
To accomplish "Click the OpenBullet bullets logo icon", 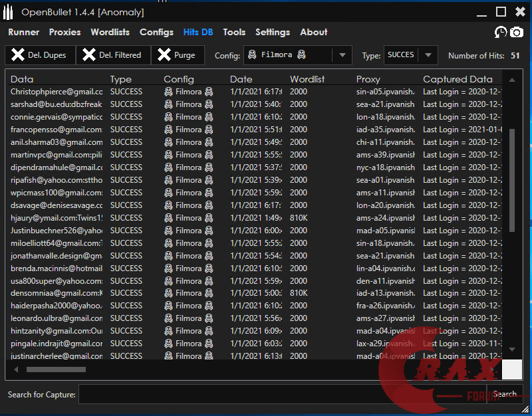I will [8, 12].
